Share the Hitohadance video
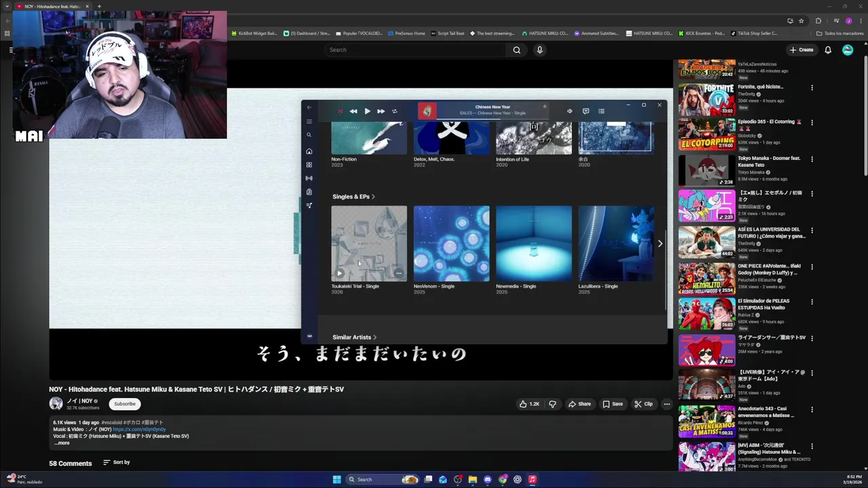Image resolution: width=868 pixels, height=488 pixels. [x=580, y=404]
